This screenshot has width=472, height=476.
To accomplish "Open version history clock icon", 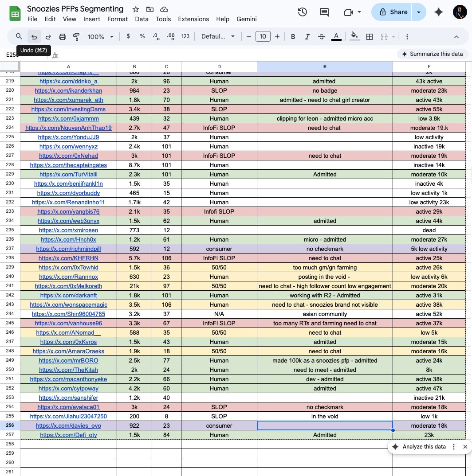I will pyautogui.click(x=303, y=12).
